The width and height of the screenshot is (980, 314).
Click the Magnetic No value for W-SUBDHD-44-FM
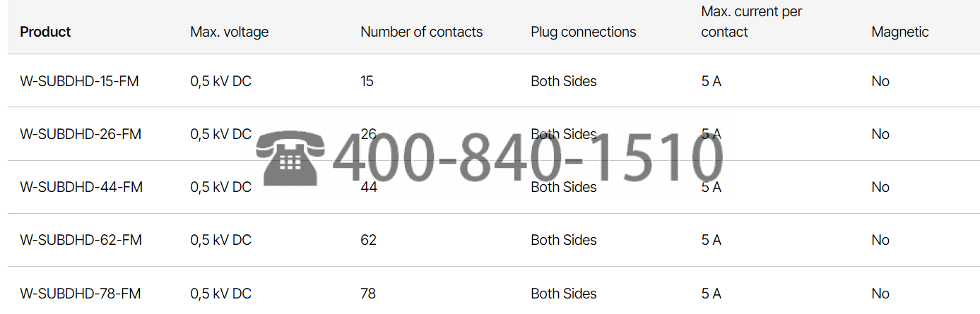[x=880, y=187]
